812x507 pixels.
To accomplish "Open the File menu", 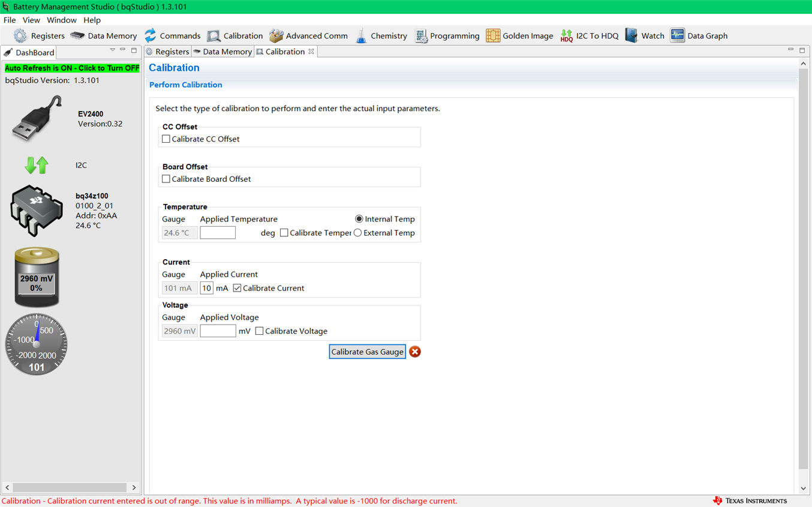I will tap(10, 20).
